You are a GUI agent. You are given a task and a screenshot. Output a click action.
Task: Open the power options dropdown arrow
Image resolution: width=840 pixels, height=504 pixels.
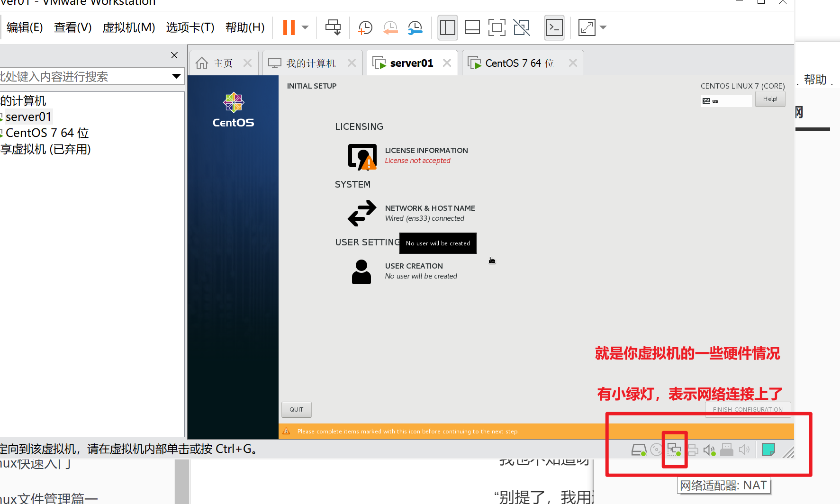tap(306, 27)
